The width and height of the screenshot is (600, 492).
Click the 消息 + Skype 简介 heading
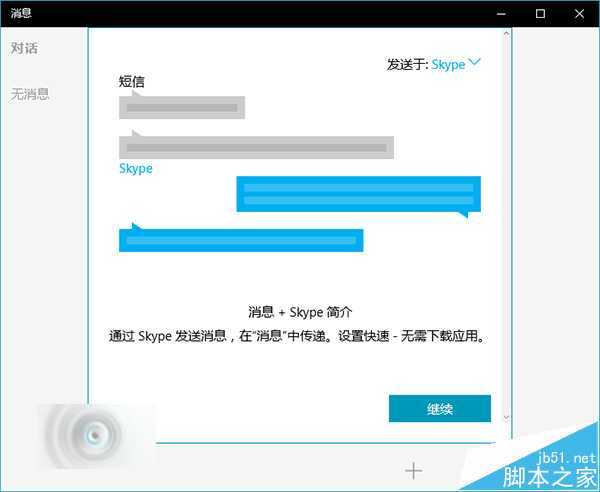300,312
